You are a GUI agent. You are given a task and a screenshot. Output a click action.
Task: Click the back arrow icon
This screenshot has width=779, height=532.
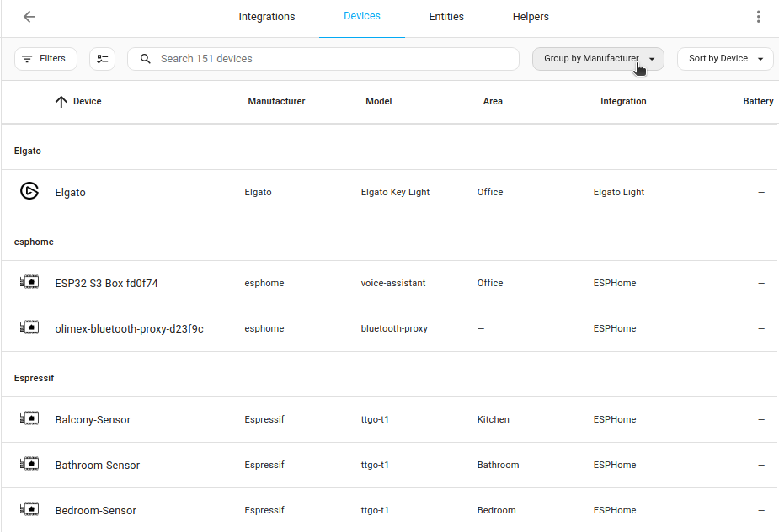pos(29,17)
